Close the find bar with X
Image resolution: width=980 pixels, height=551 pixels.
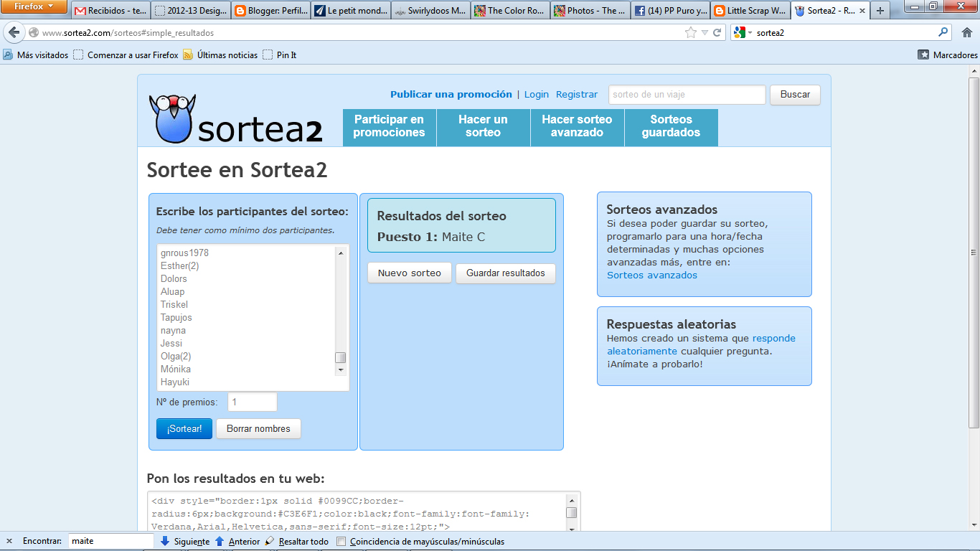point(9,541)
